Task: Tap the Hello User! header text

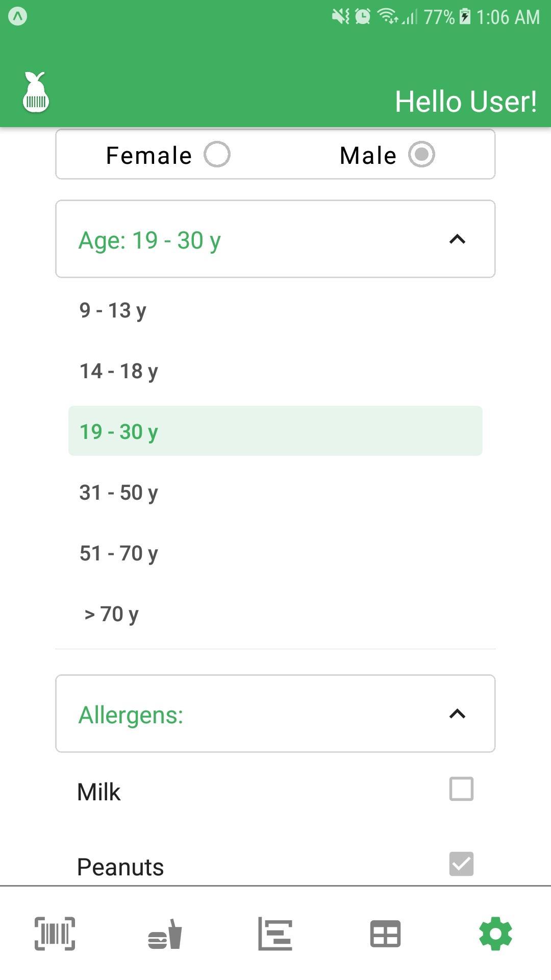Action: pyautogui.click(x=466, y=102)
